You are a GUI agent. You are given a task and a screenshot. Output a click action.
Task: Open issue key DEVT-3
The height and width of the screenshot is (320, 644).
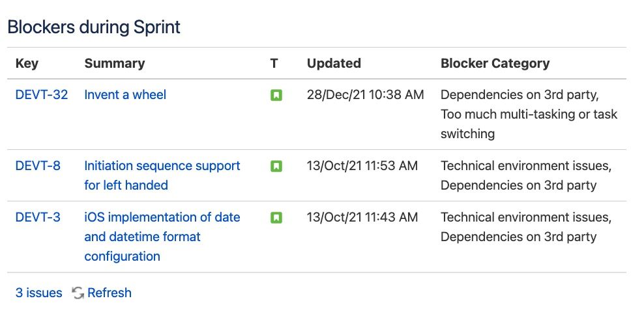pos(38,218)
